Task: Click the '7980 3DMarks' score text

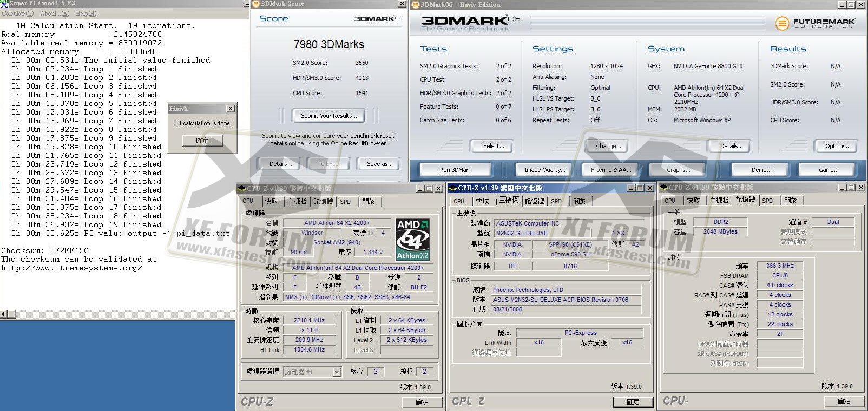Action: (x=329, y=44)
